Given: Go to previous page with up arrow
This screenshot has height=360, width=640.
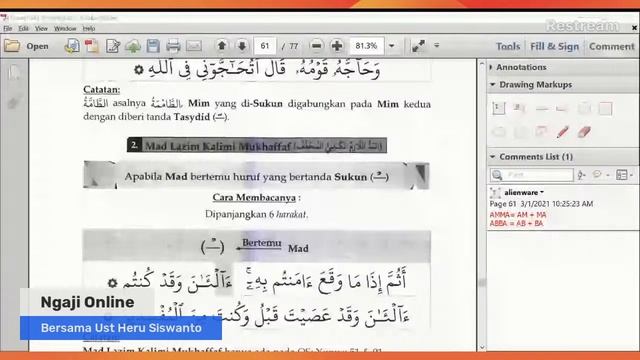Looking at the screenshot, I should tap(222, 46).
